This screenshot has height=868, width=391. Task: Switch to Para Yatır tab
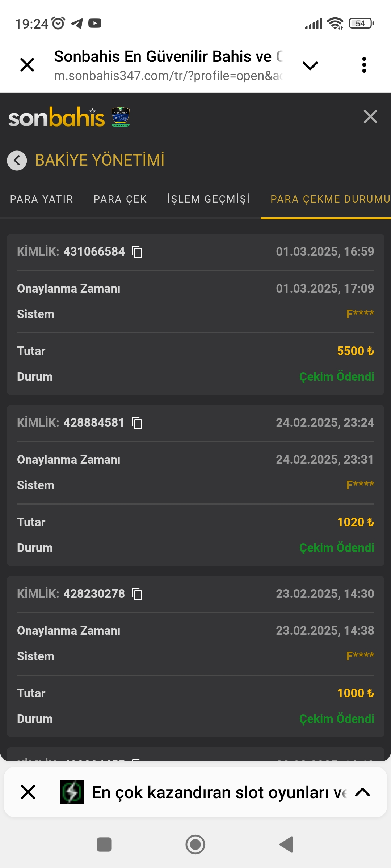(42, 199)
